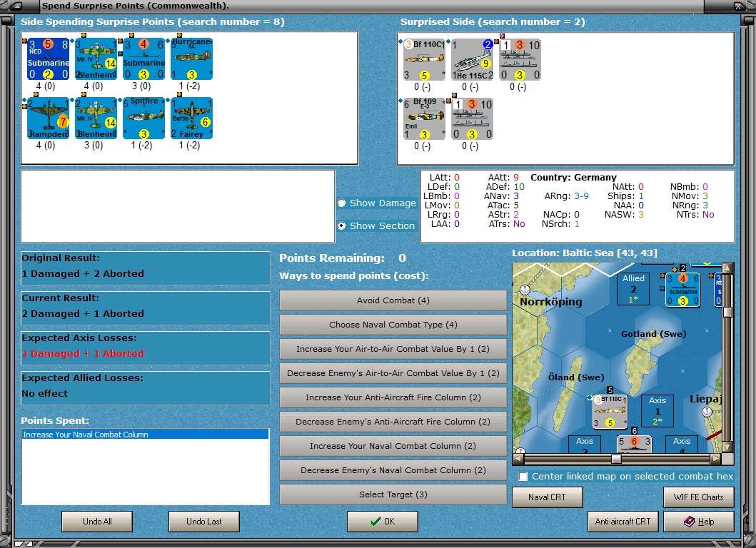Screen dimensions: 756x548
Task: Click the map scroll left arrow
Action: pos(518,459)
